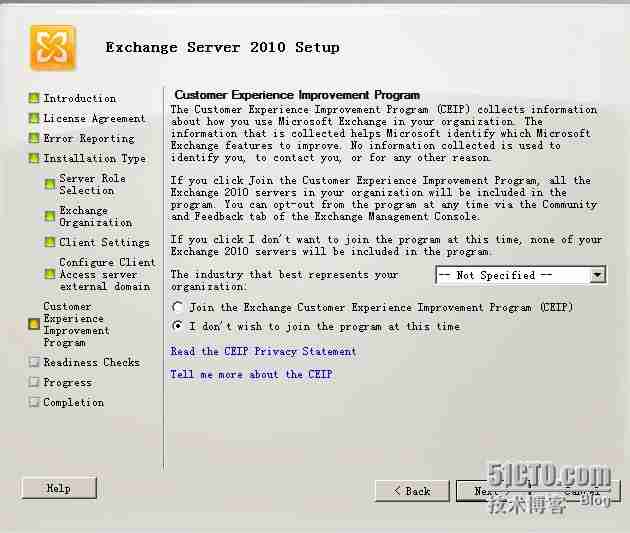Select the Error Reporting step label

click(x=89, y=139)
